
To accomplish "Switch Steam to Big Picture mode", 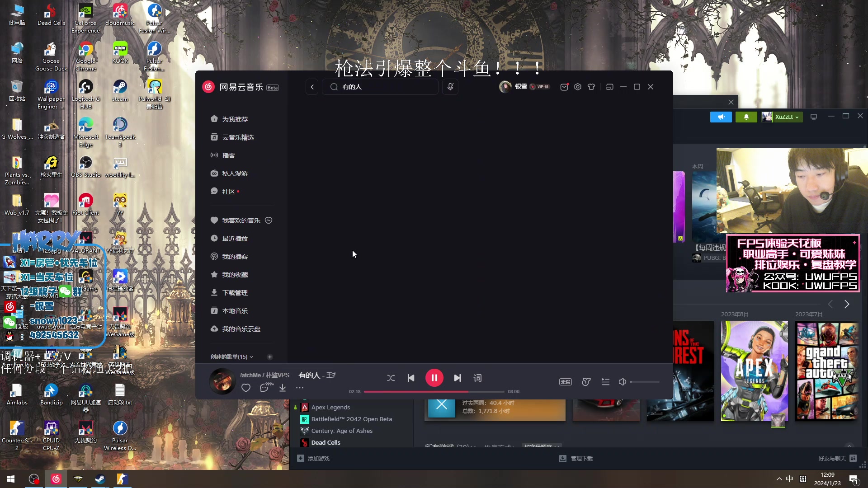I will [x=814, y=117].
